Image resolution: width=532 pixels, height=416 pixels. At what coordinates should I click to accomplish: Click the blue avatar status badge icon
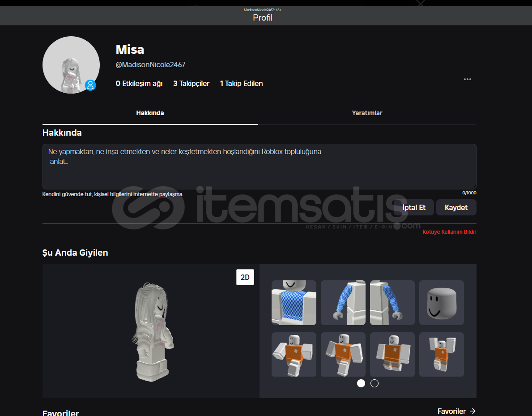click(90, 85)
